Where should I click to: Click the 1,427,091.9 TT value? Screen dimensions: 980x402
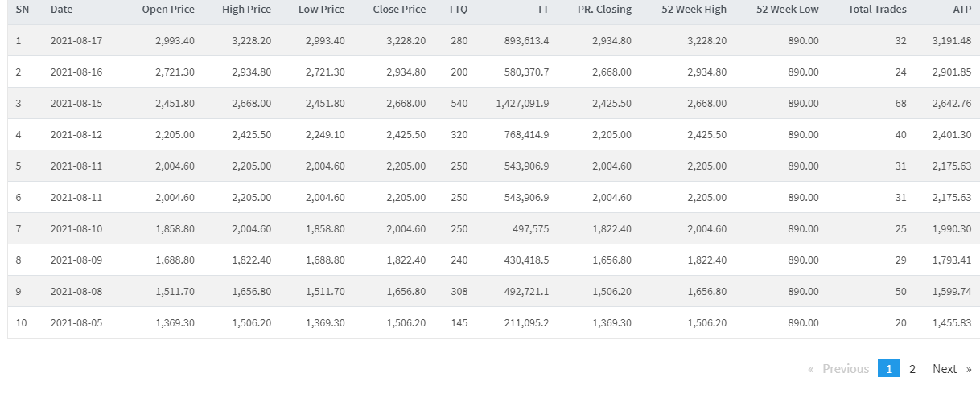pyautogui.click(x=522, y=103)
